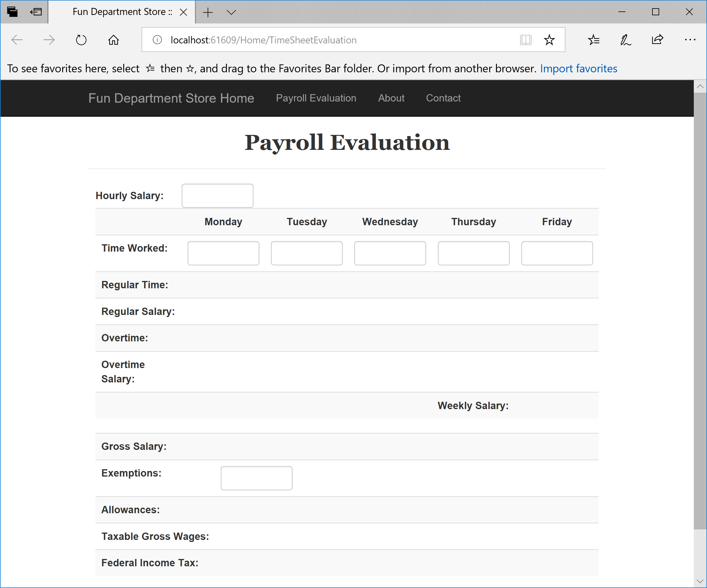This screenshot has height=588, width=707.
Task: Click the Allowances label
Action: [x=131, y=510]
